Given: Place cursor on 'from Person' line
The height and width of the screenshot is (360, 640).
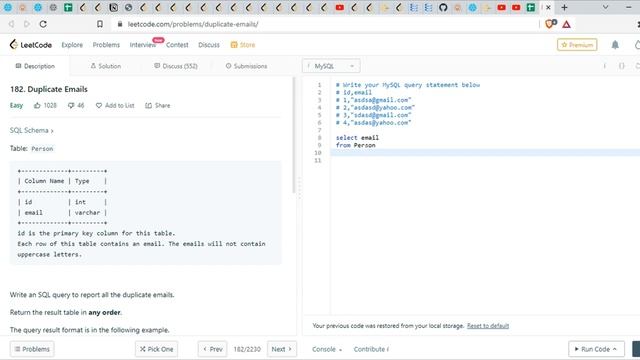Looking at the screenshot, I should tap(356, 145).
